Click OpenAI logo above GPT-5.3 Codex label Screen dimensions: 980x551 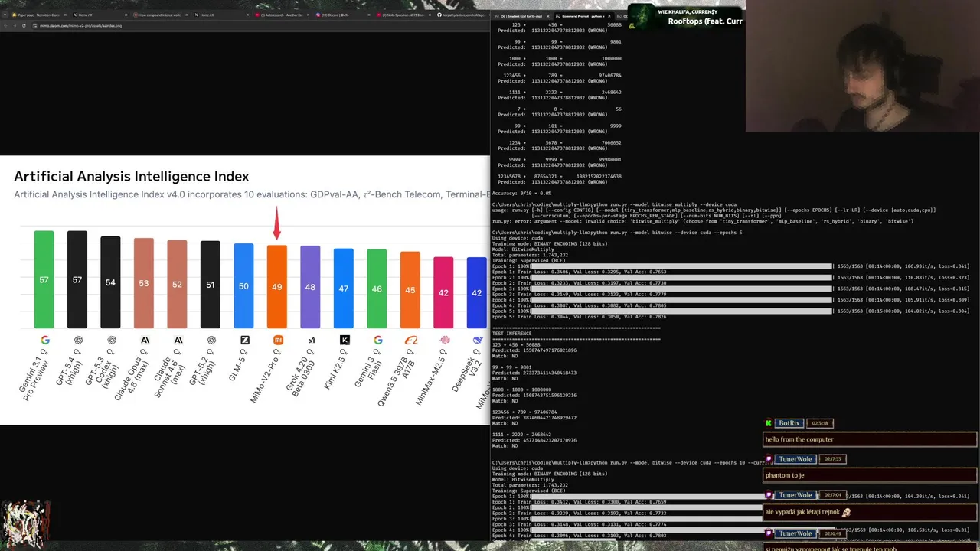point(112,340)
